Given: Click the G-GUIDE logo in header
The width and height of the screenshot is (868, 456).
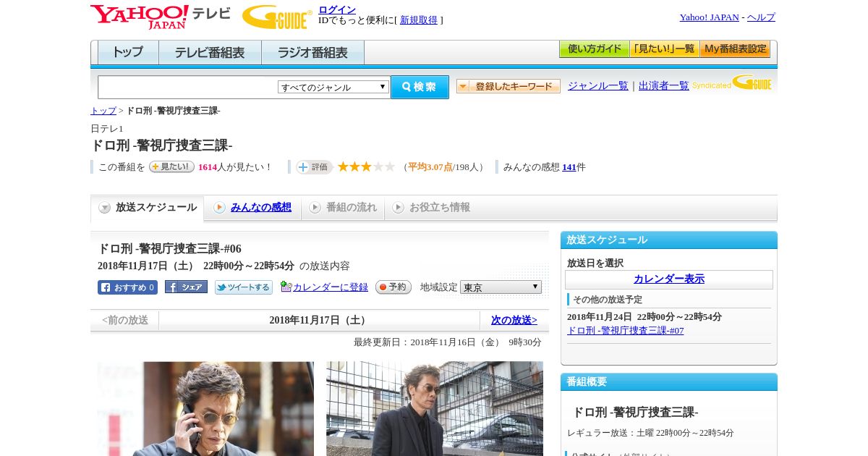Looking at the screenshot, I should pyautogui.click(x=277, y=17).
